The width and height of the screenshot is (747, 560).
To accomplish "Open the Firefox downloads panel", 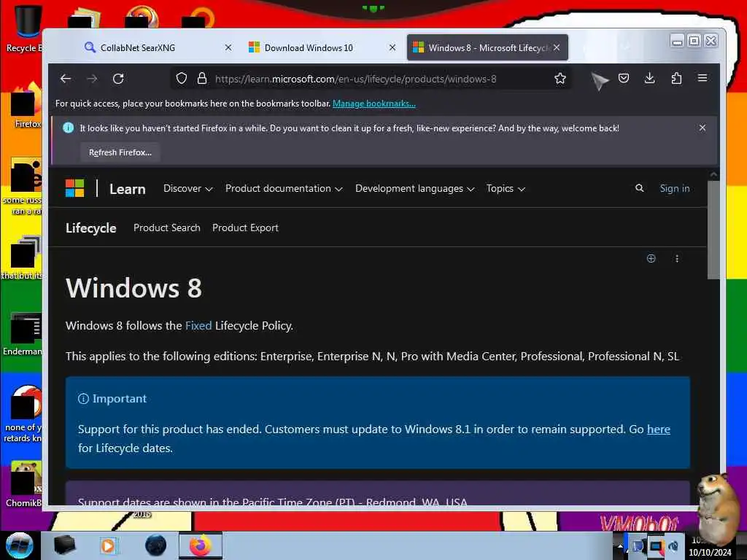I will click(649, 79).
